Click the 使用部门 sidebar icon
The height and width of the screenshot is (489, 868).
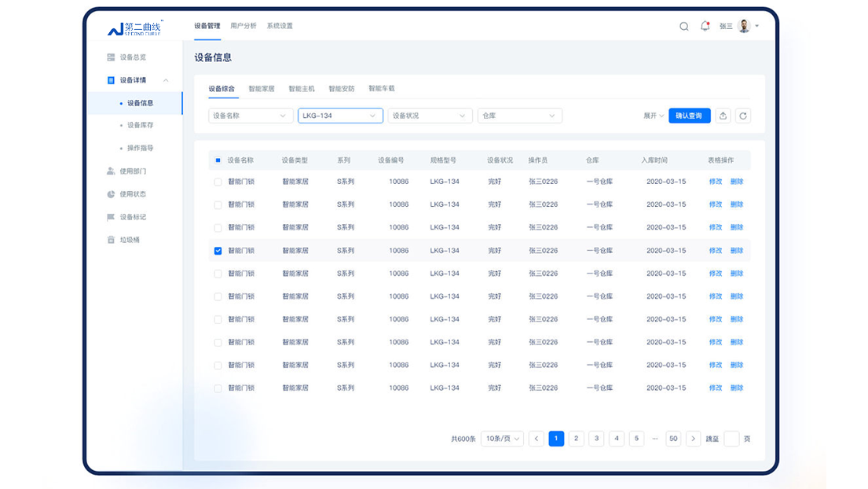point(111,171)
